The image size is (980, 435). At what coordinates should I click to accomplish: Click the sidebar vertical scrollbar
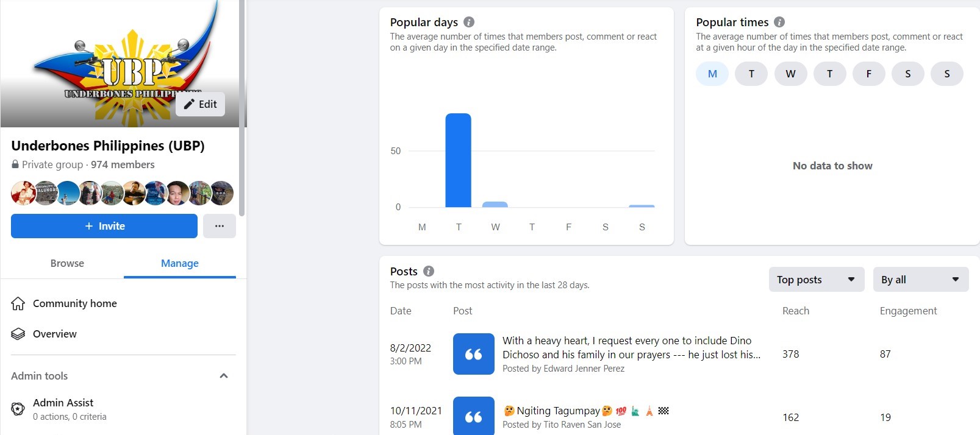click(243, 110)
